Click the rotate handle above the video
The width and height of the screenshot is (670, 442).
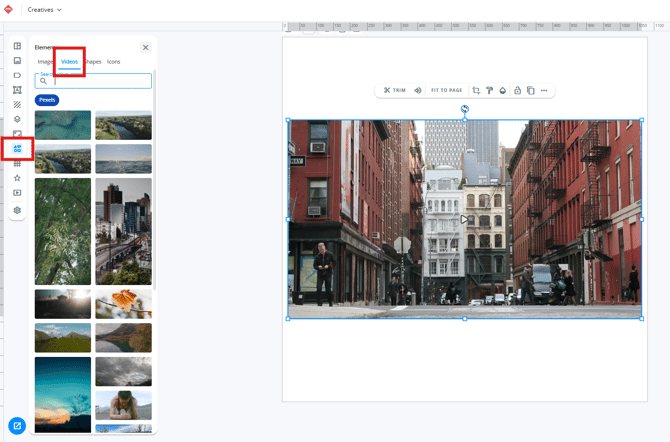465,109
